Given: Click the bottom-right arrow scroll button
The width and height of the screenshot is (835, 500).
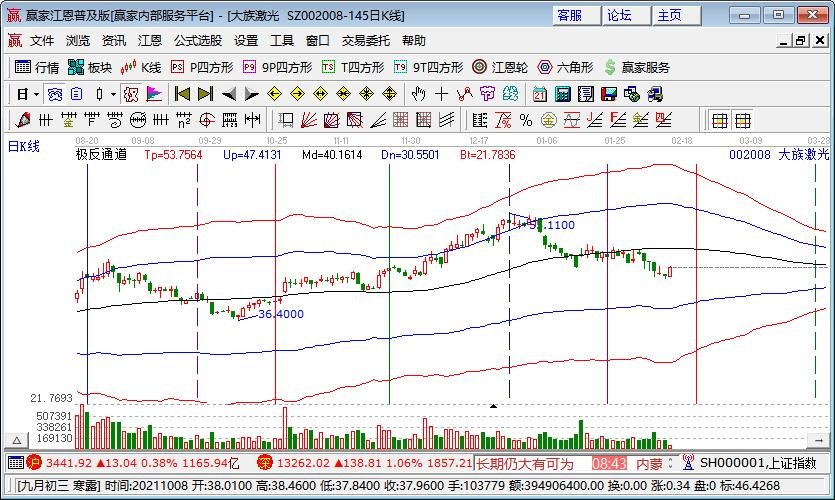Looking at the screenshot, I should pyautogui.click(x=818, y=440).
